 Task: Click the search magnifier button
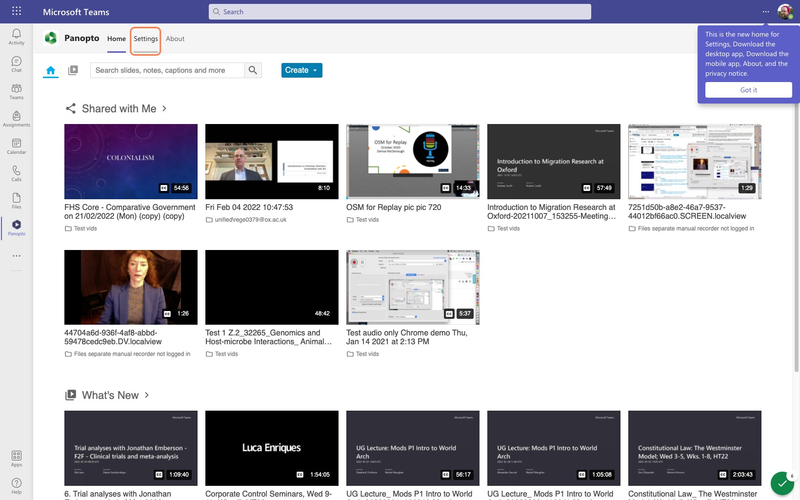[253, 70]
